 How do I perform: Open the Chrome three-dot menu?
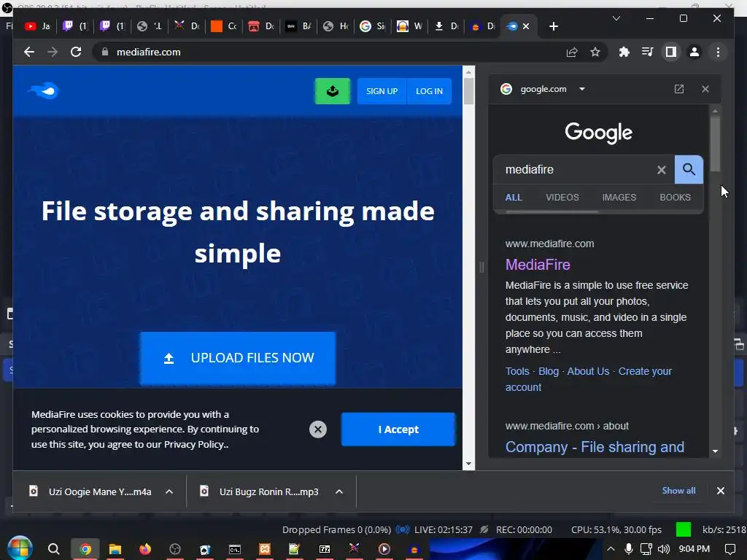(x=718, y=52)
